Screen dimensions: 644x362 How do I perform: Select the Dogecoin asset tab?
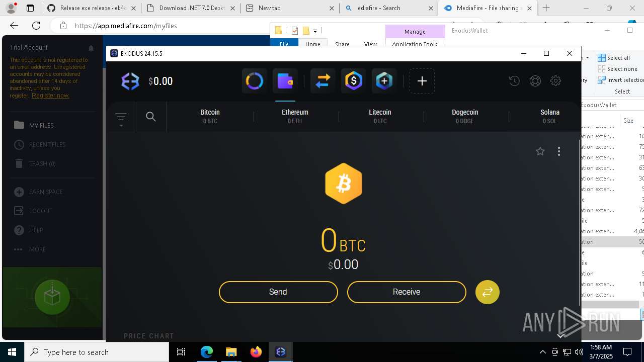[x=465, y=117]
